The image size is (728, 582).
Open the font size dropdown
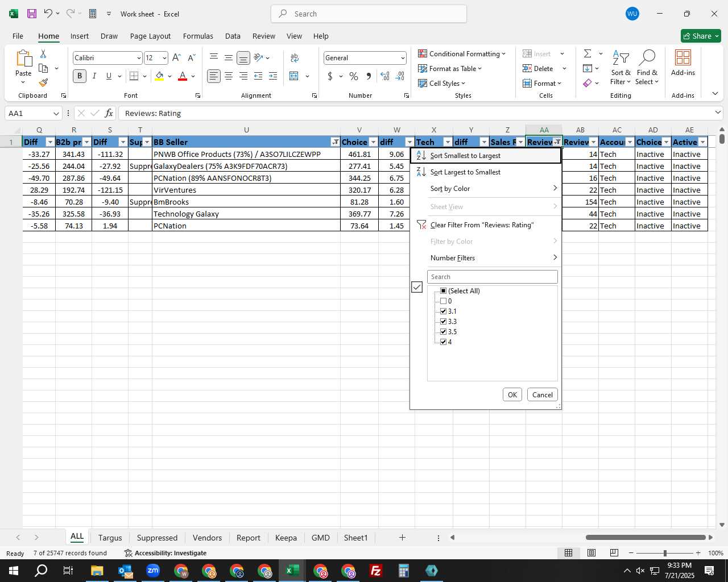[164, 58]
